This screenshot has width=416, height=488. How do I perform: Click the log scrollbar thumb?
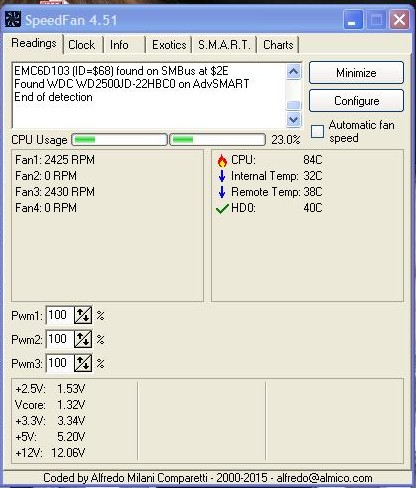pos(293,105)
